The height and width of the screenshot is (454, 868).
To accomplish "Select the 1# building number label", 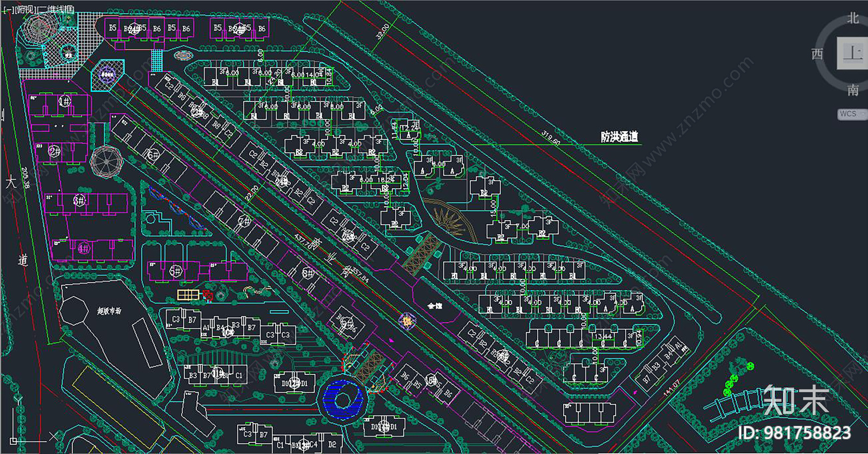I will (65, 101).
